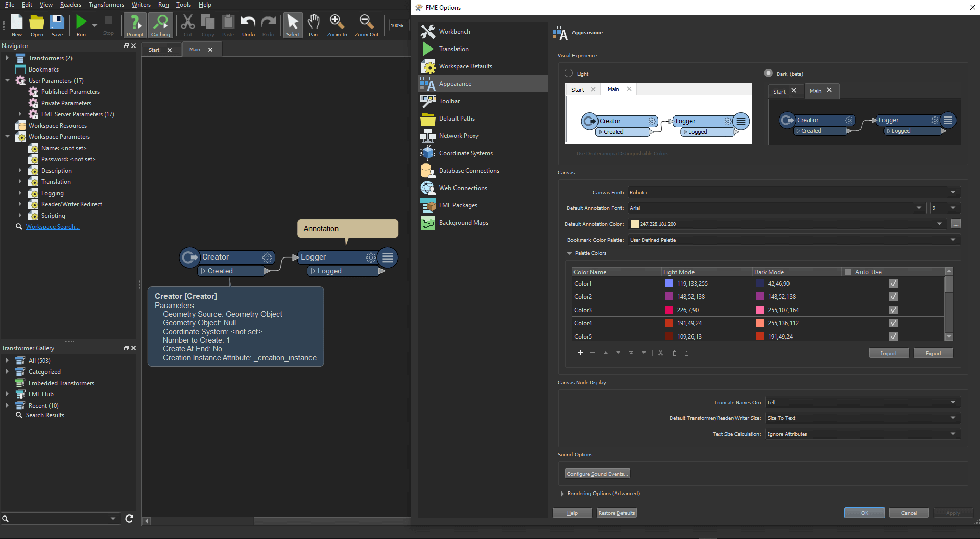Open Logger transformer gear settings on canvas
Viewport: 980px width, 539px height.
tap(371, 257)
